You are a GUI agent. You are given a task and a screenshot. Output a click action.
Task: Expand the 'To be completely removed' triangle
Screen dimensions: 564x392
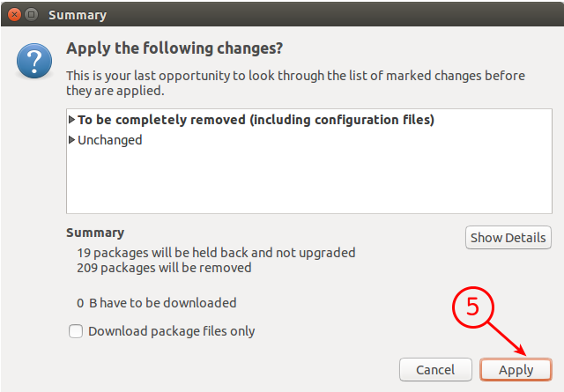click(71, 120)
